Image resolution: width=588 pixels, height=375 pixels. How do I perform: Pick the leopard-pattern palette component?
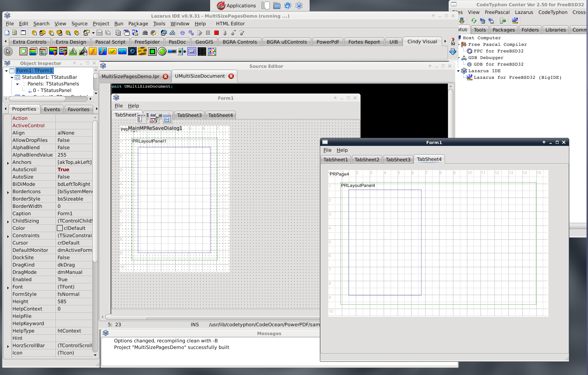click(142, 51)
